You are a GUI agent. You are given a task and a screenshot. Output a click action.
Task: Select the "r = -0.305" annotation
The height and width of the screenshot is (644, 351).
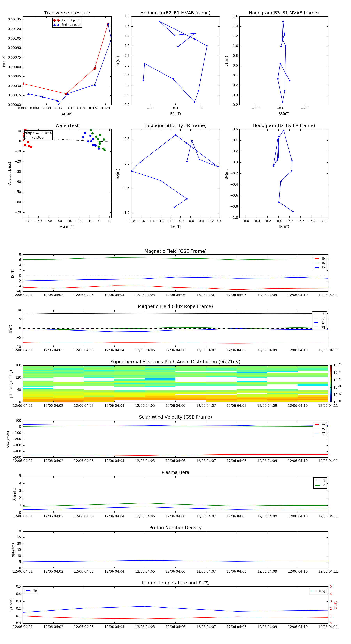[x=35, y=137]
